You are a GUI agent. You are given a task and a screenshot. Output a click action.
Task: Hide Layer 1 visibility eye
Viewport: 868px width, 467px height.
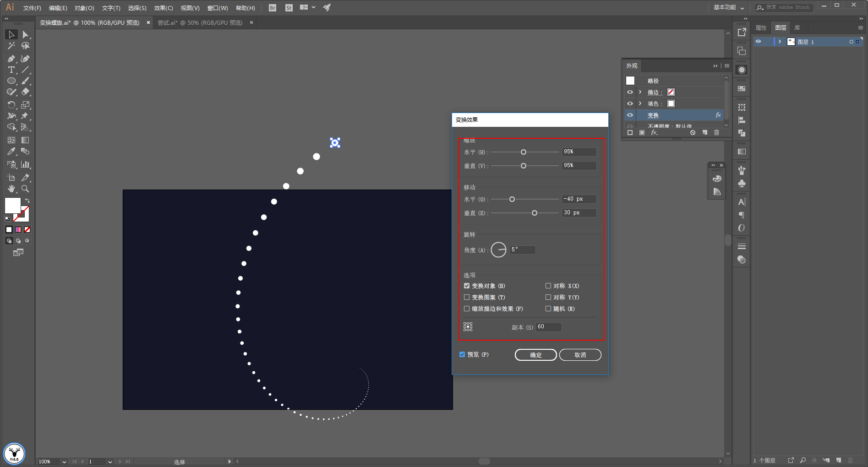[x=758, y=42]
